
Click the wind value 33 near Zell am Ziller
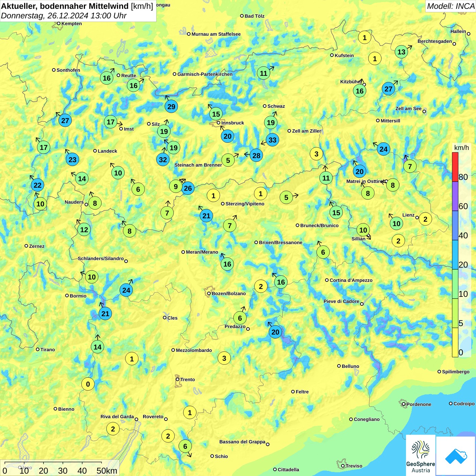[272, 140]
